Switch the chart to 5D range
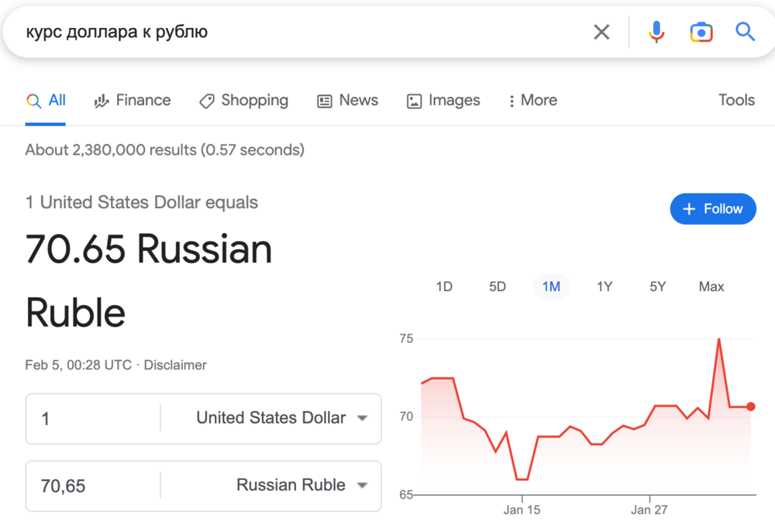 point(498,287)
